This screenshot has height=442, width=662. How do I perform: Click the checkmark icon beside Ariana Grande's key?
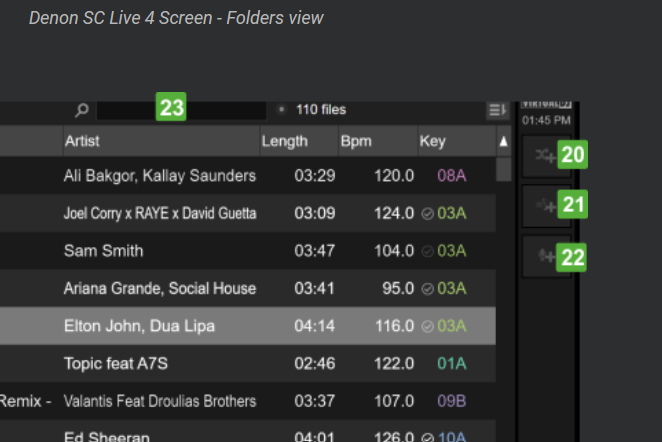[x=427, y=289]
